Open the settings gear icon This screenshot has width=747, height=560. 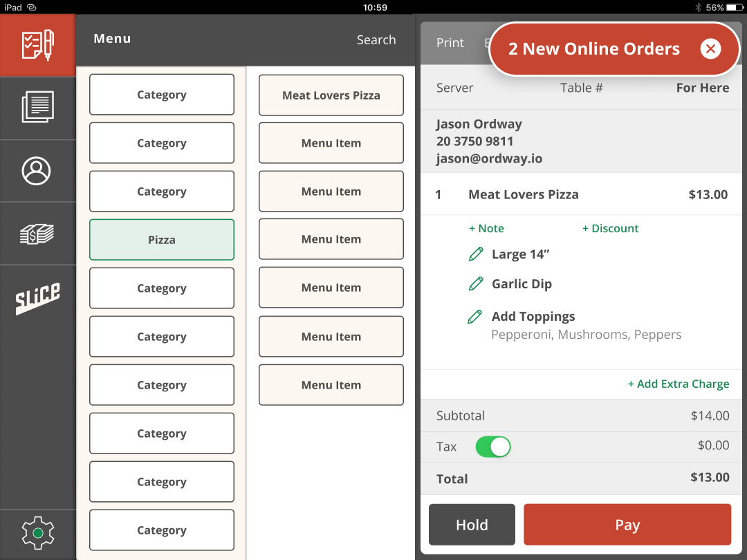point(38,532)
